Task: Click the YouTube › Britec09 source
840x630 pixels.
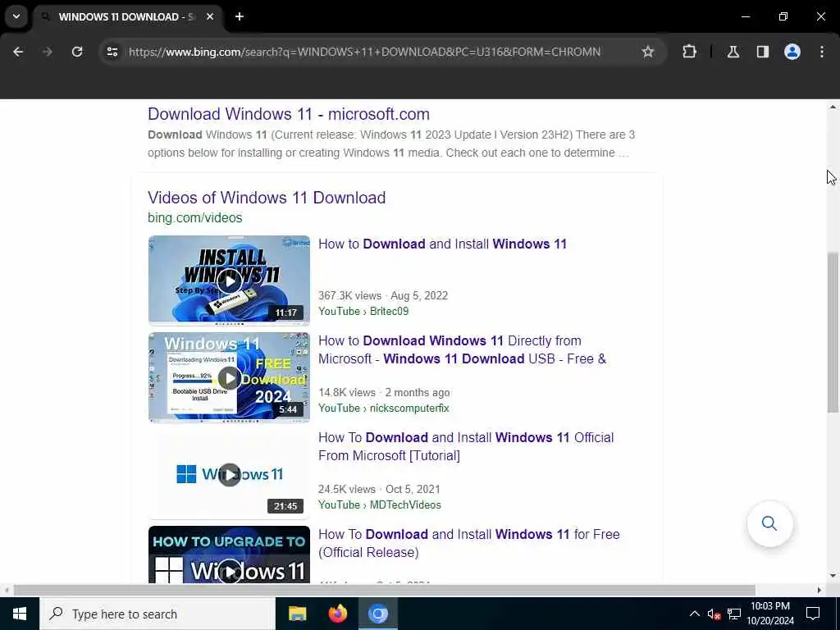Action: 363,311
